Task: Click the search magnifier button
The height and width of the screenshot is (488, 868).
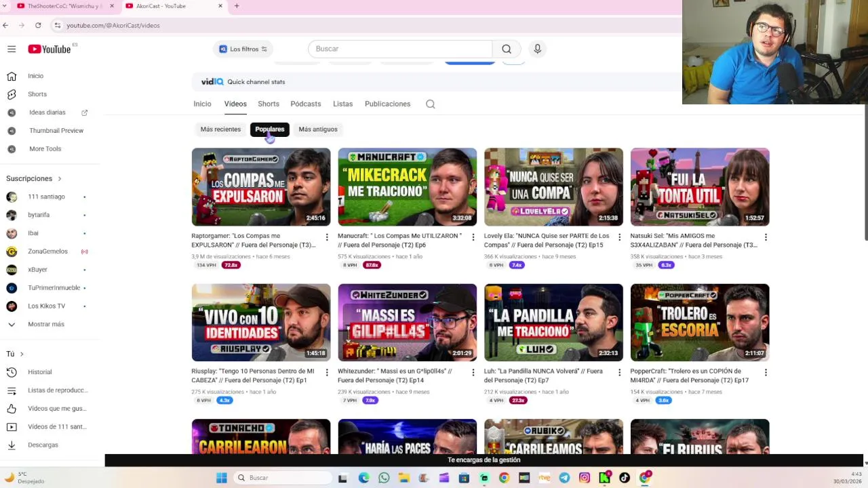Action: tap(507, 49)
